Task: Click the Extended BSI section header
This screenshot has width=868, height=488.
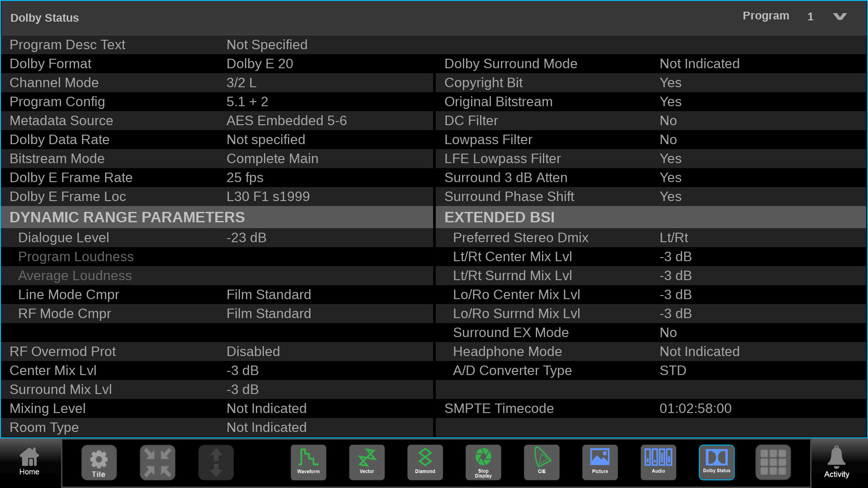Action: pyautogui.click(x=499, y=217)
